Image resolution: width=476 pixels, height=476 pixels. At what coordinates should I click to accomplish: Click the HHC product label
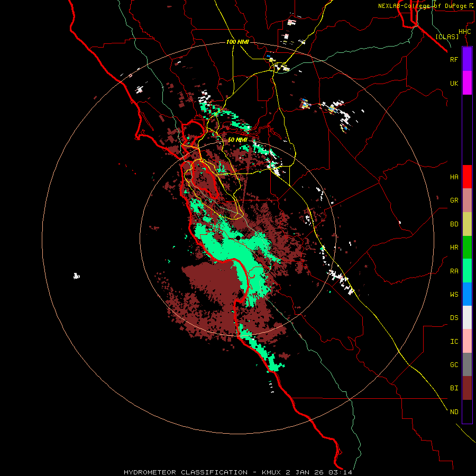[x=465, y=32]
